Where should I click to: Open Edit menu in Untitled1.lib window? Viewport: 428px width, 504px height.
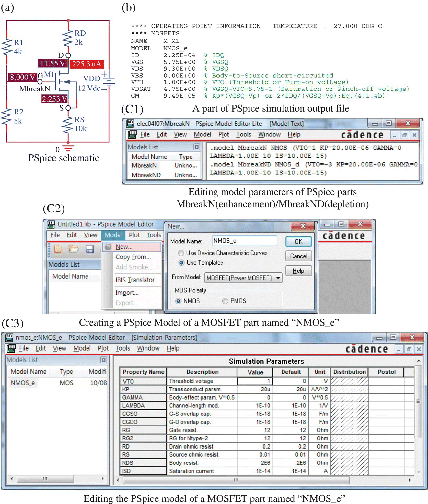pyautogui.click(x=72, y=235)
